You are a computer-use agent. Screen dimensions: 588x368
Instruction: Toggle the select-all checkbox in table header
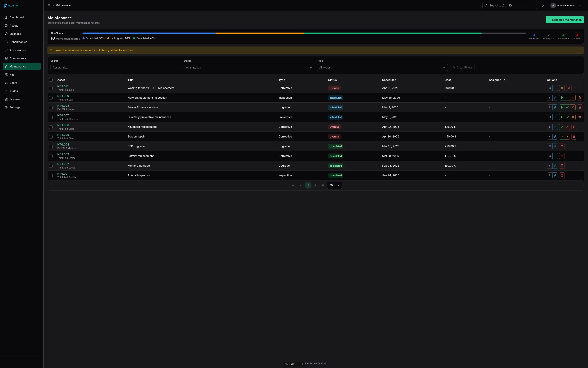click(51, 80)
